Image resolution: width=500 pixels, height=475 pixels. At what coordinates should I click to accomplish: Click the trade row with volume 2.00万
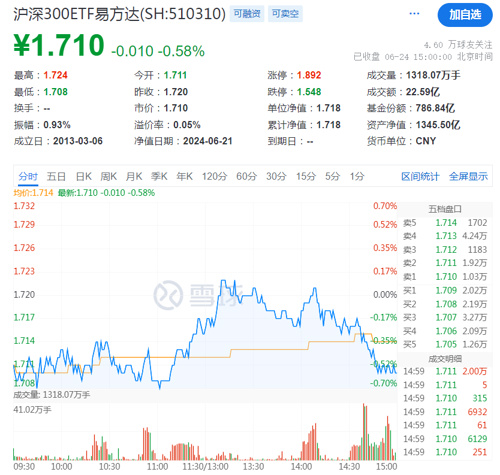[445, 371]
